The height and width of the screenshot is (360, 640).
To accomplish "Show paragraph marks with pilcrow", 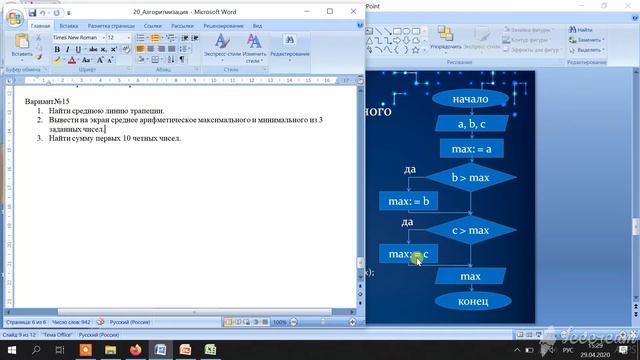I will tap(182, 60).
